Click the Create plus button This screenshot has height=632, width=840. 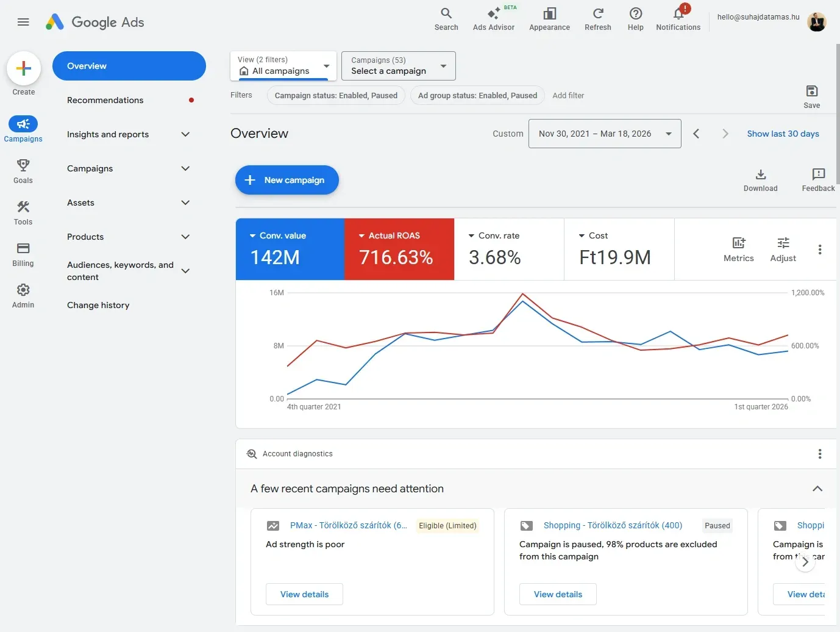(x=24, y=68)
